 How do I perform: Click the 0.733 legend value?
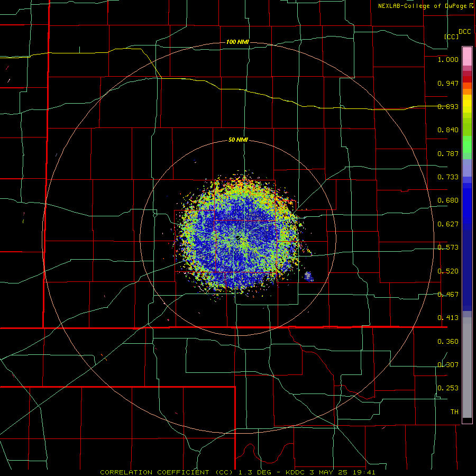click(448, 177)
